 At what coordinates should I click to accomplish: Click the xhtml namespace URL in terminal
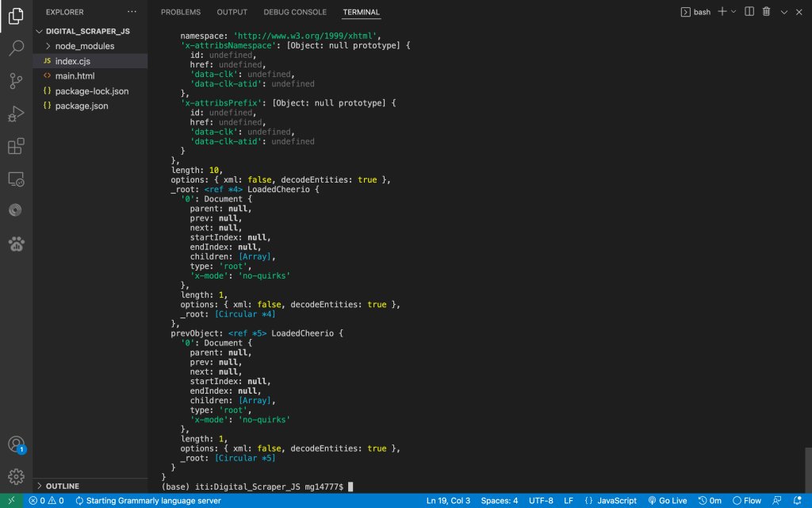[305, 37]
